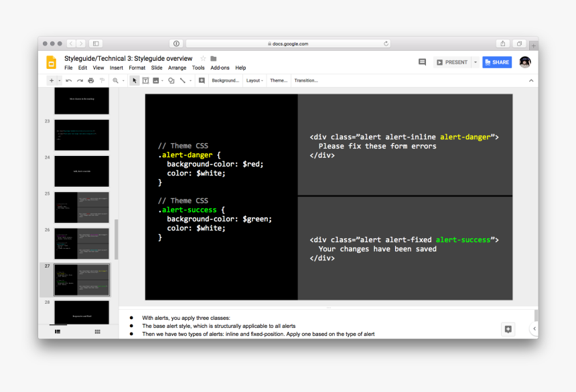Click the Transition... button

click(305, 80)
